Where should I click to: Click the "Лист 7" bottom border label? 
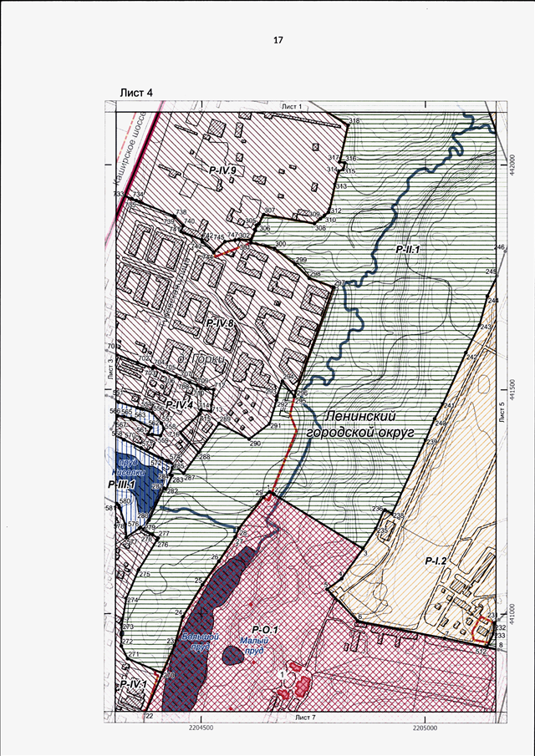(x=305, y=717)
